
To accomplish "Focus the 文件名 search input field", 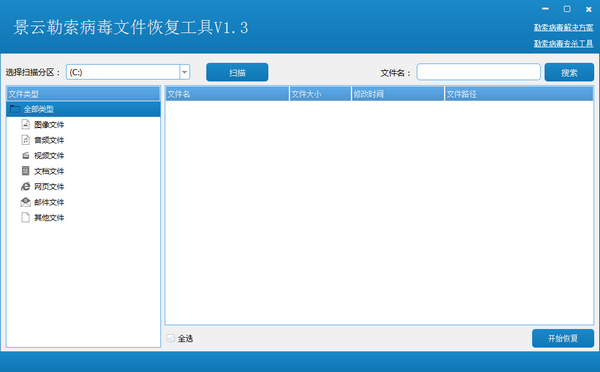I will coord(478,72).
